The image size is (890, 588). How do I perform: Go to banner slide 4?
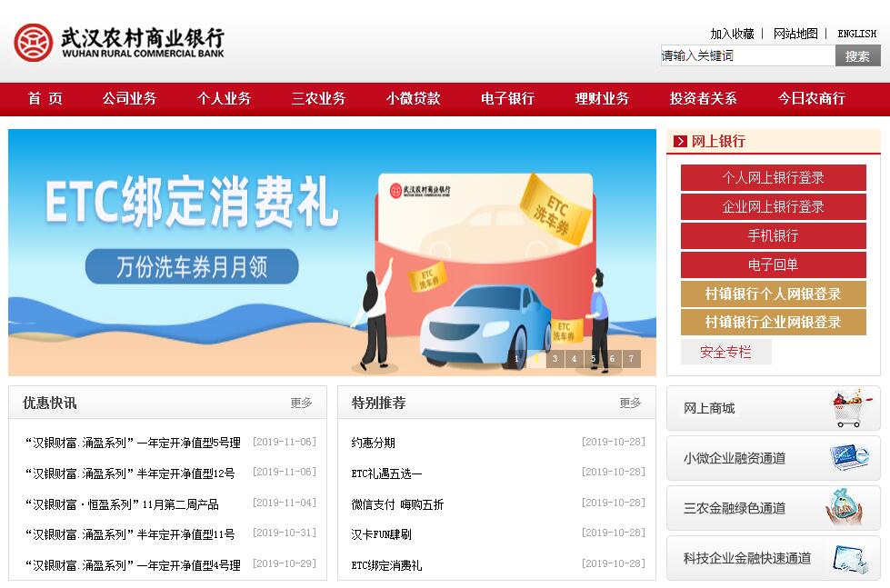pos(574,359)
